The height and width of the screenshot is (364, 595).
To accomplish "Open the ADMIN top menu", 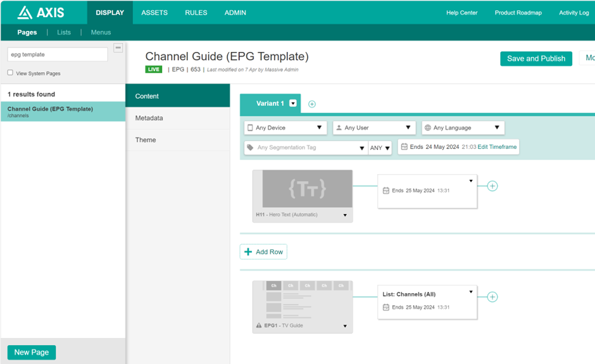I will point(235,13).
